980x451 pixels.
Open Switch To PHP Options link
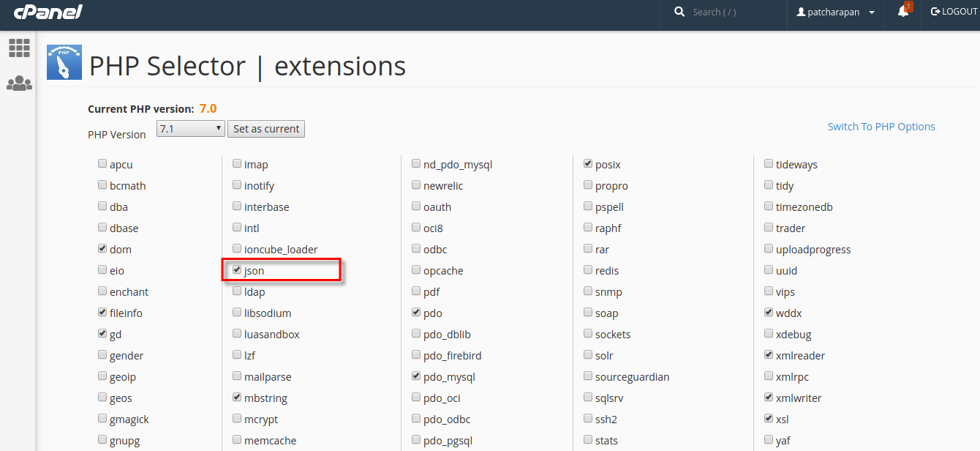(x=881, y=127)
